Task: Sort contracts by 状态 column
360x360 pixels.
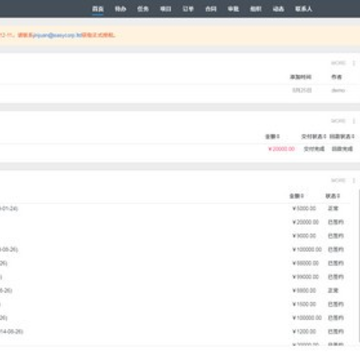Action: [x=333, y=196]
